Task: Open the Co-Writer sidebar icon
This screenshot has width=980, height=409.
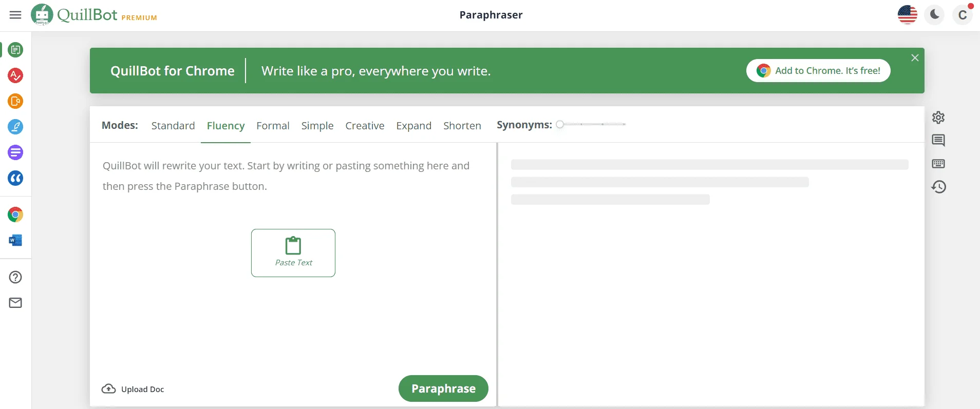Action: pyautogui.click(x=15, y=127)
